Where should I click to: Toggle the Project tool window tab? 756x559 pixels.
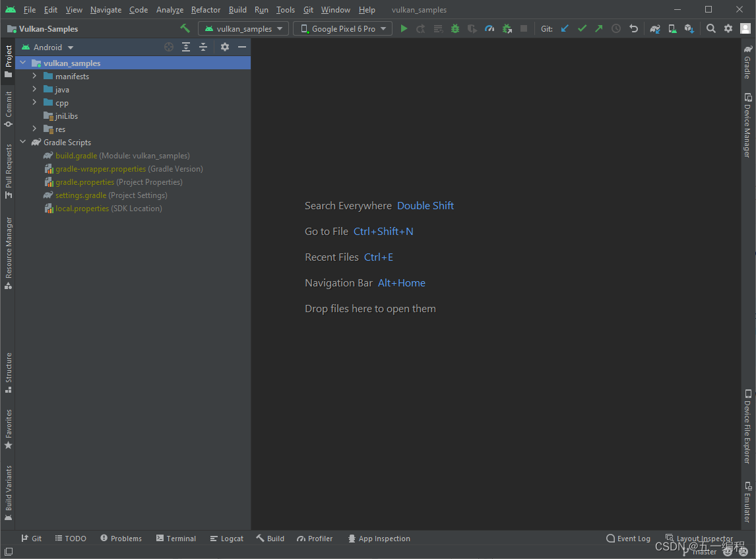tap(8, 61)
